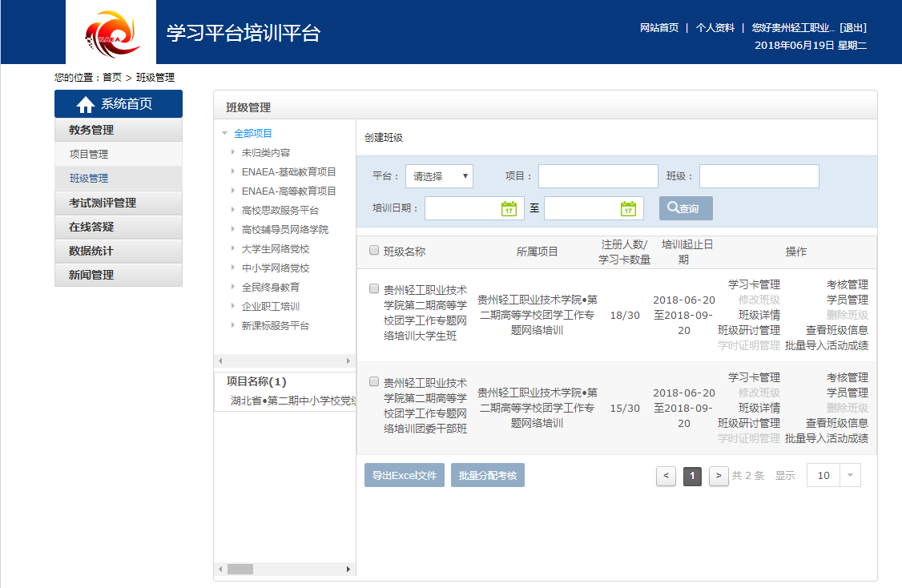Open 学习卡管理 for the 团委干部班 row

point(754,377)
